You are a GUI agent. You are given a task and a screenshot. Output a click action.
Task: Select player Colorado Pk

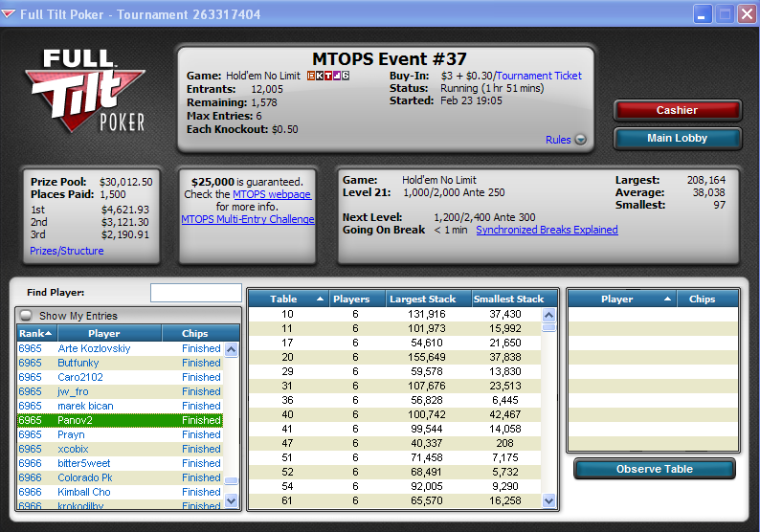click(121, 477)
